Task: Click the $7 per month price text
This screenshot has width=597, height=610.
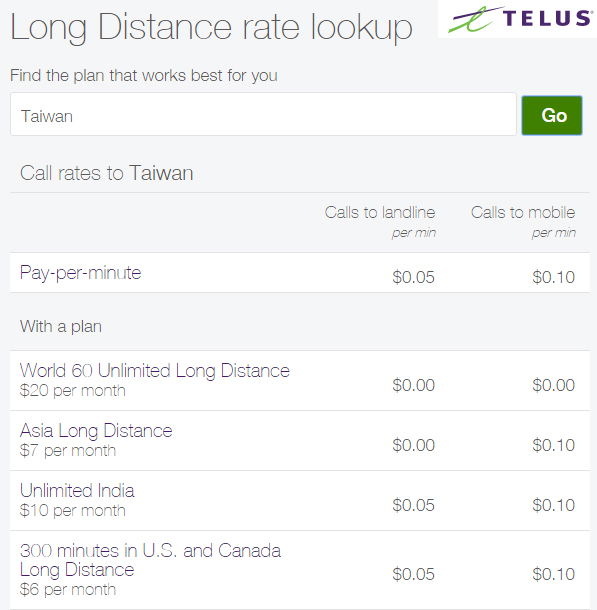Action: (x=68, y=450)
